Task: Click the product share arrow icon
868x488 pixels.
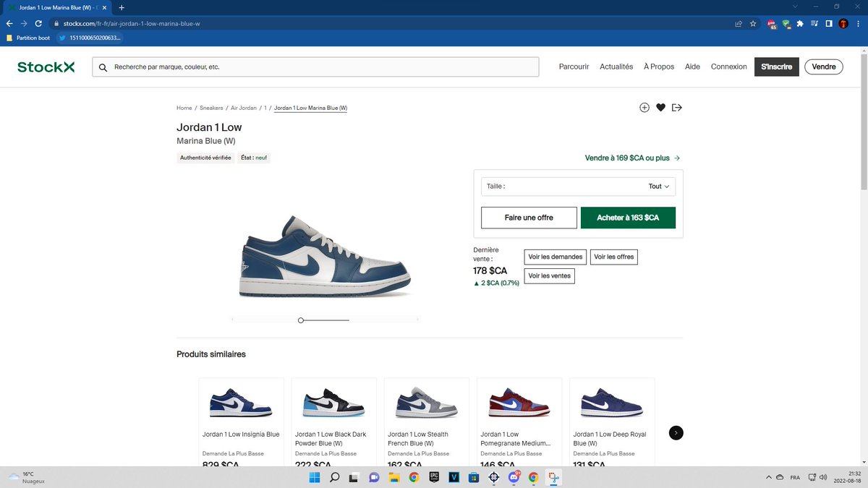Action: (x=677, y=108)
